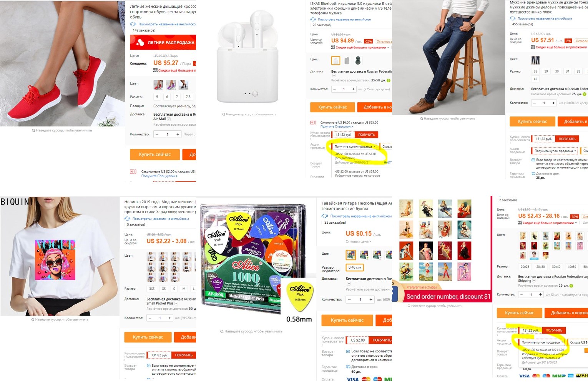Click the QR code icon under US $5.27
This screenshot has width=588, height=392.
(155, 70)
